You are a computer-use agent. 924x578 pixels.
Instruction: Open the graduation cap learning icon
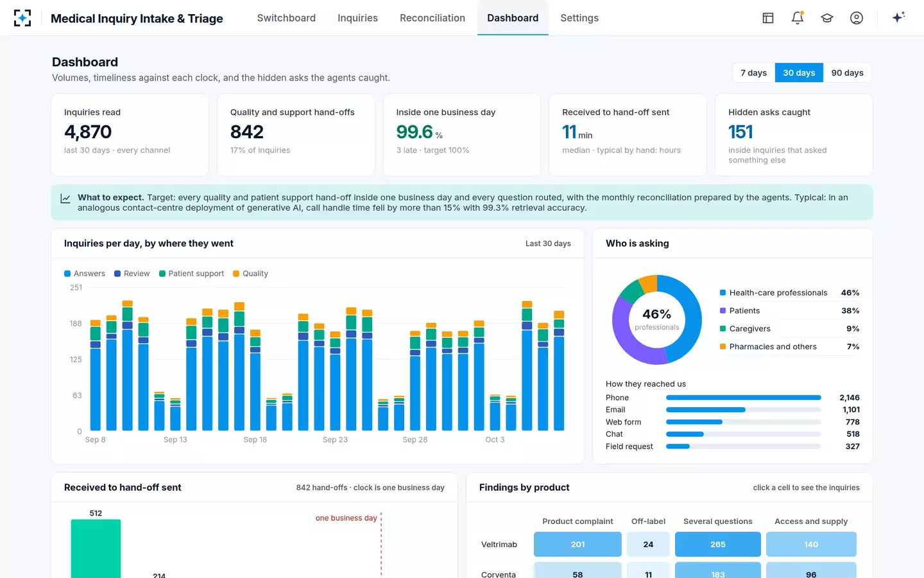827,18
